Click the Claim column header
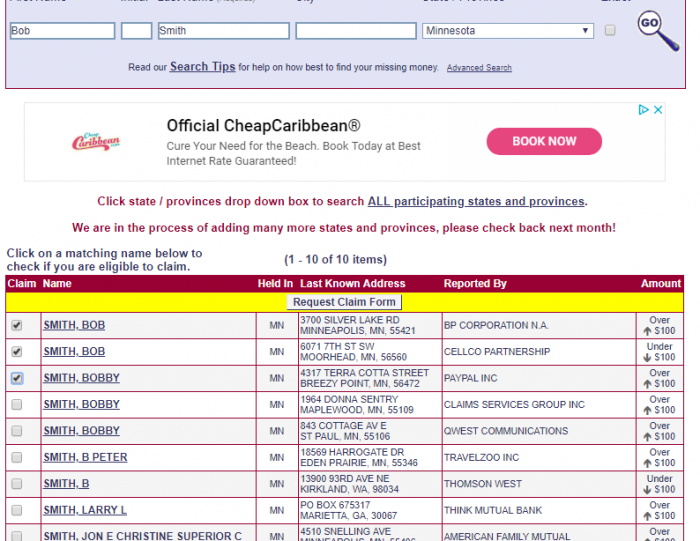 click(x=21, y=284)
